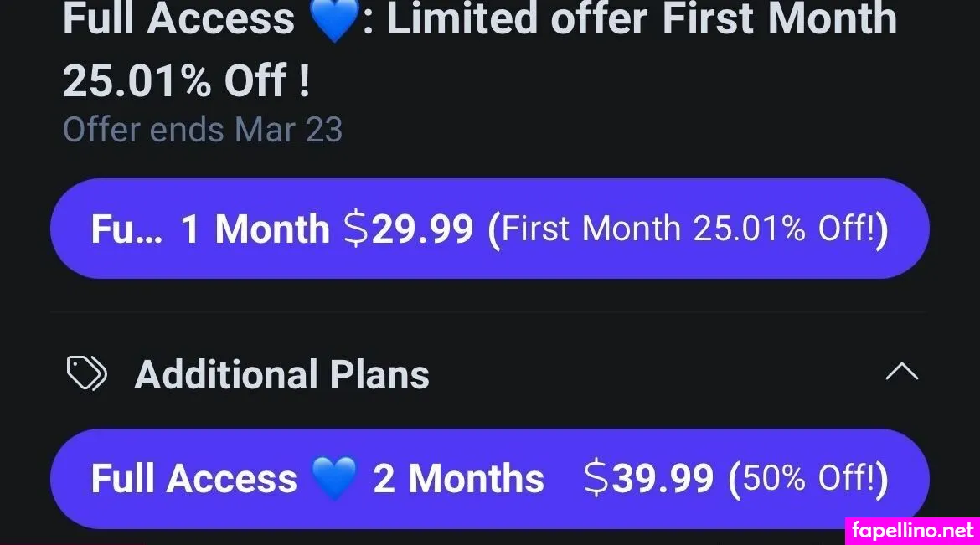The image size is (980, 545).
Task: Click the truncated "Fu…" plan label
Action: [x=125, y=229]
